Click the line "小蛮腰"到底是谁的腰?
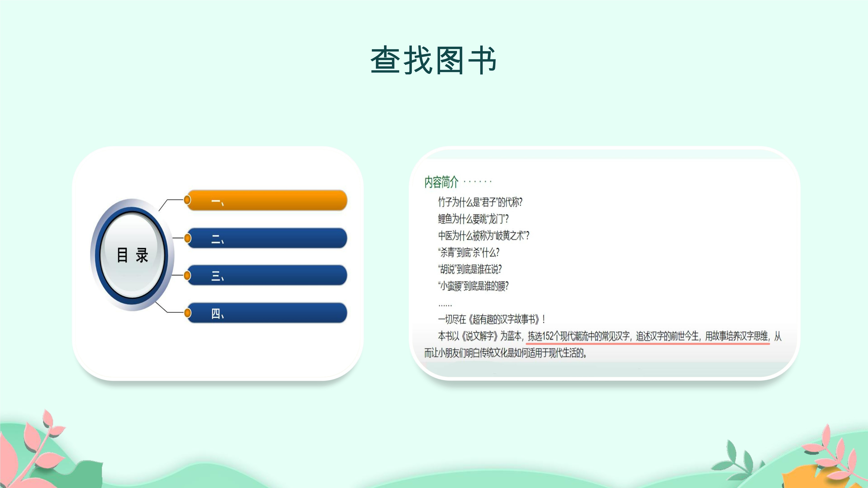Viewport: 868px width, 488px height. (473, 286)
